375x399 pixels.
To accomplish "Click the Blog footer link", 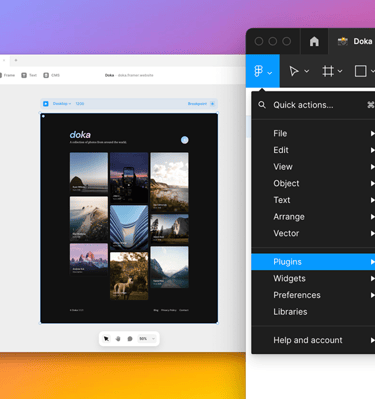I will coord(156,310).
